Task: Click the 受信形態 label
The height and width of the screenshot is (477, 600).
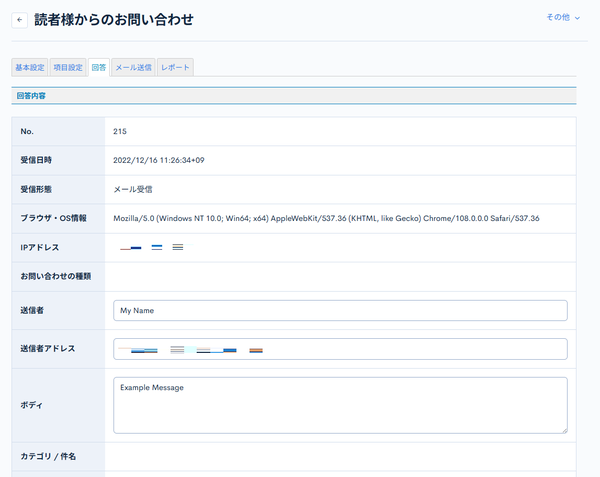Action: pyautogui.click(x=36, y=189)
